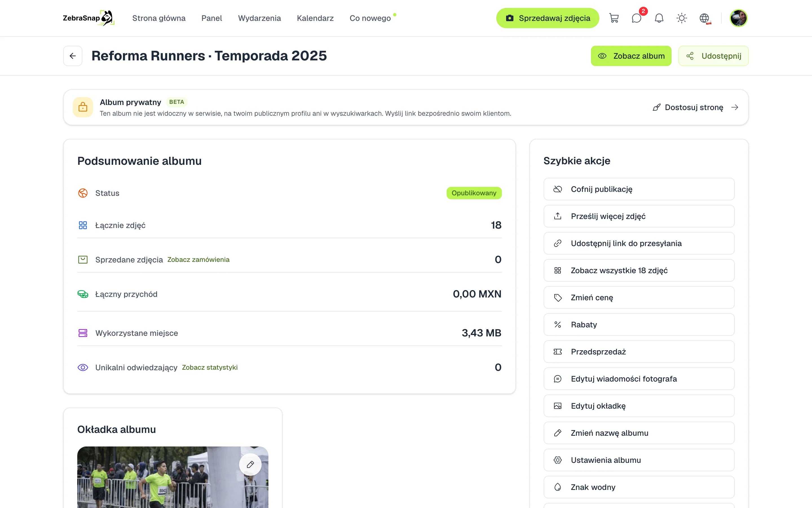Screen dimensions: 812x508
Task: Go back with the arrow button
Action: [x=73, y=56]
